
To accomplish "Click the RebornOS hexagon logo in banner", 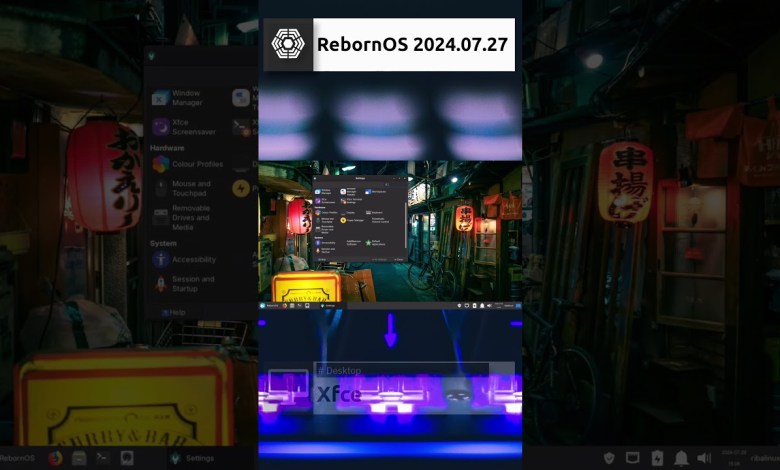I will 288,44.
